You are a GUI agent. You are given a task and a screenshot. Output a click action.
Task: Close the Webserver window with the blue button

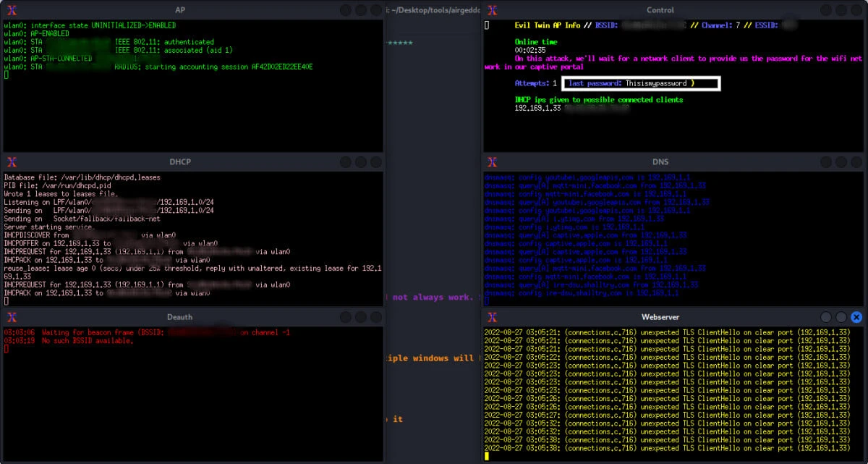[856, 317]
